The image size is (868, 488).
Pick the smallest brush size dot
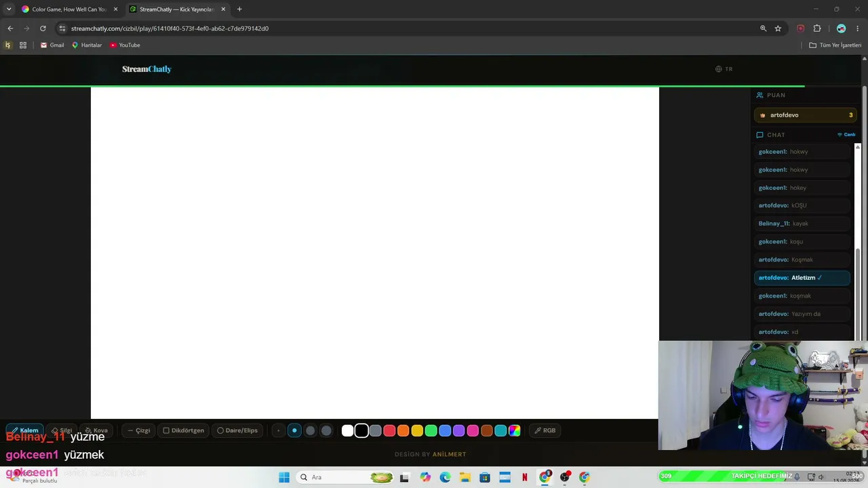click(278, 430)
